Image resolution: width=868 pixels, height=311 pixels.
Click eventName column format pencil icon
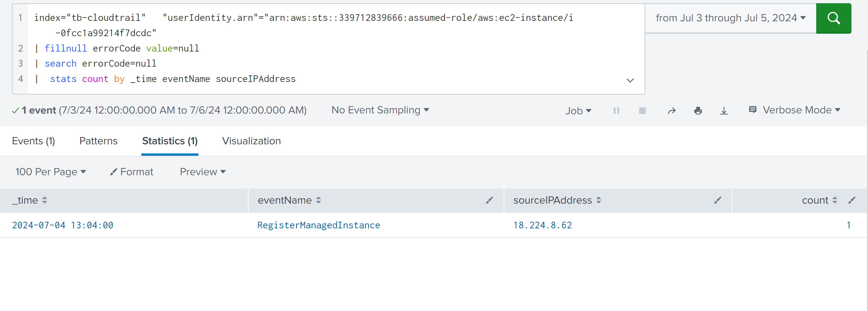[x=489, y=200]
